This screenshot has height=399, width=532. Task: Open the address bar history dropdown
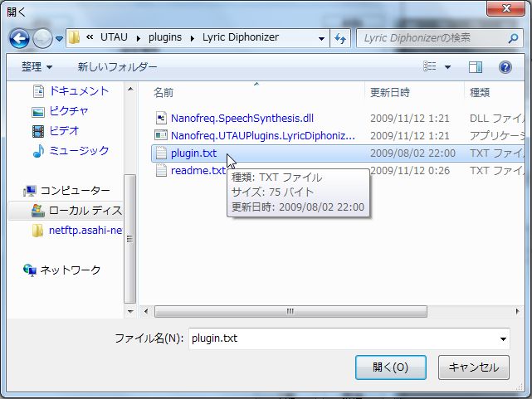tap(321, 39)
